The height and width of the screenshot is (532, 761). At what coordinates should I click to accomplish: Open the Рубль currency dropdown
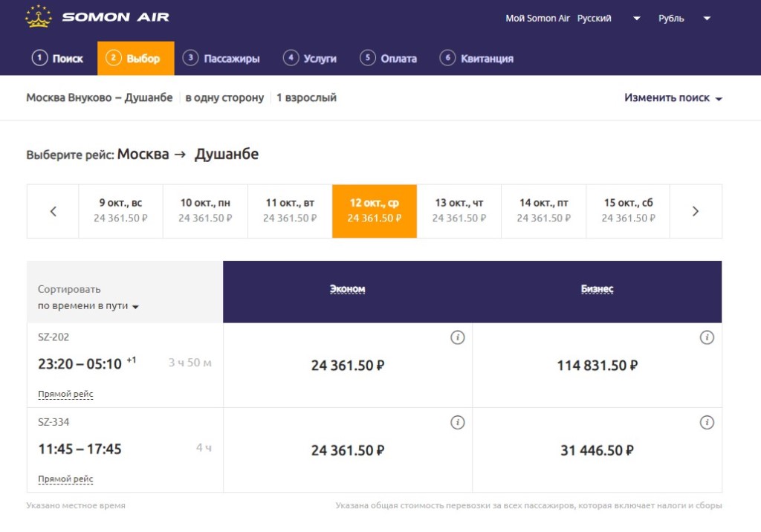click(x=684, y=19)
